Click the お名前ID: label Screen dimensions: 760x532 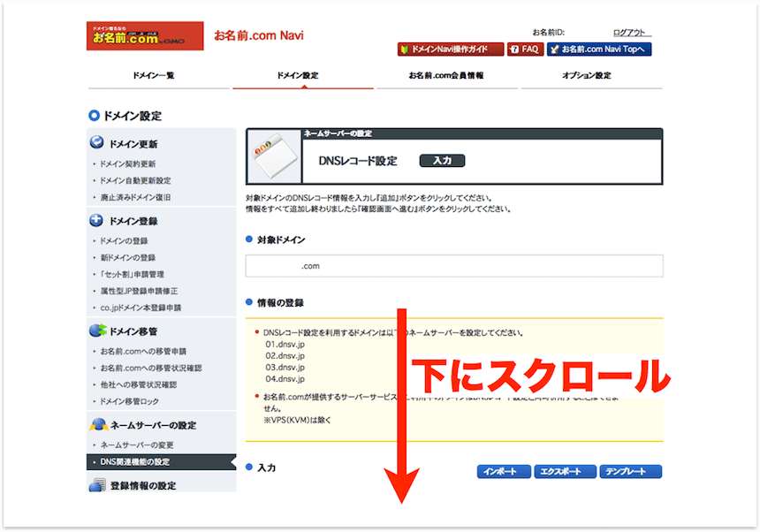(548, 33)
